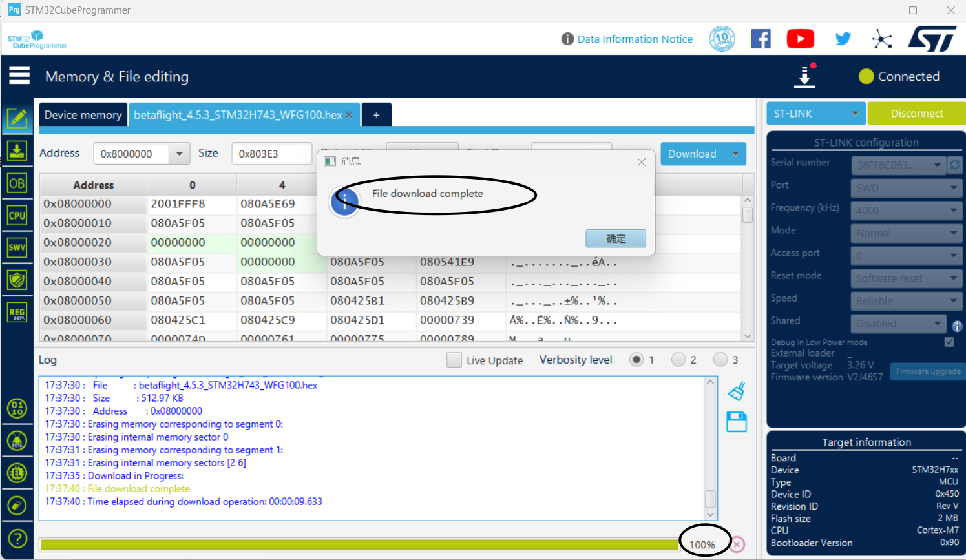966x560 pixels.
Task: Open the REG registers panel
Action: click(x=17, y=313)
